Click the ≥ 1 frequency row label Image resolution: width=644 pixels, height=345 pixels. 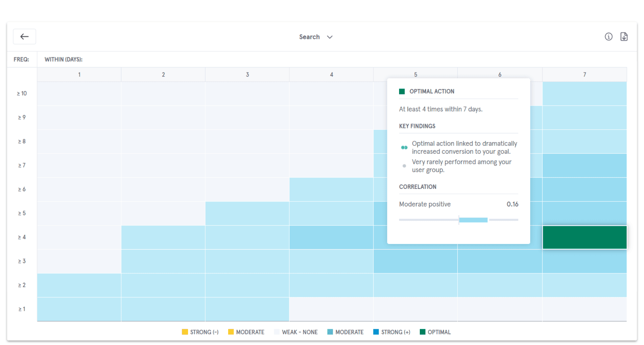coord(22,309)
